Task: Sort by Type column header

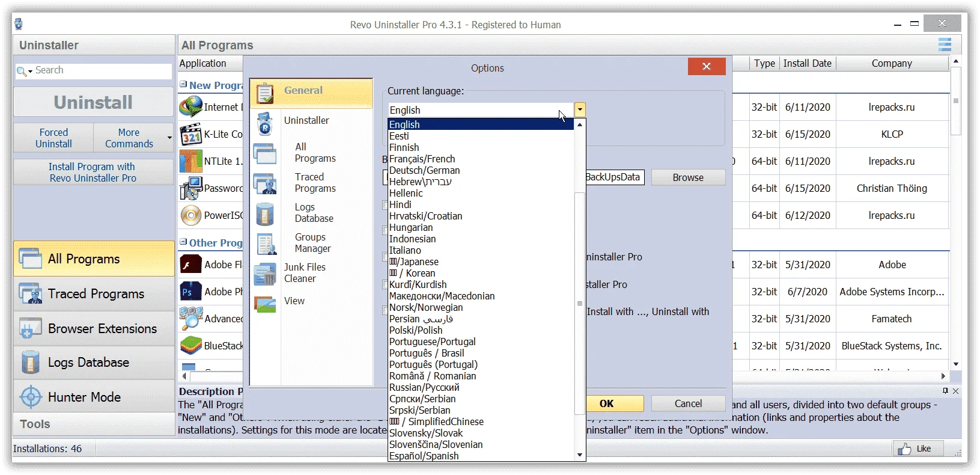Action: point(764,63)
